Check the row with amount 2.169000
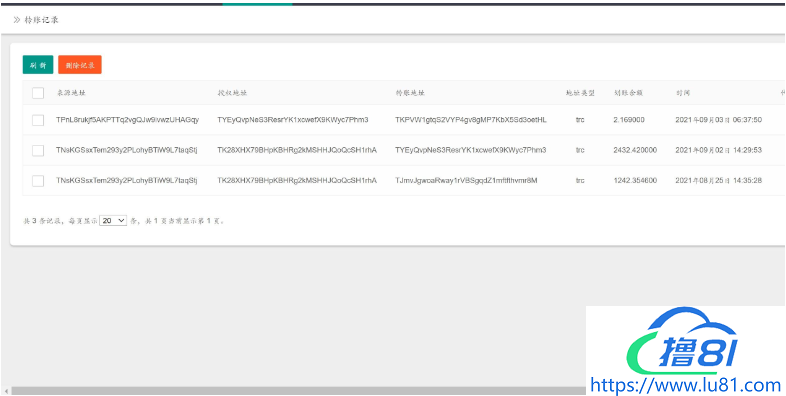Viewport: 786px width, 396px height. tap(38, 120)
